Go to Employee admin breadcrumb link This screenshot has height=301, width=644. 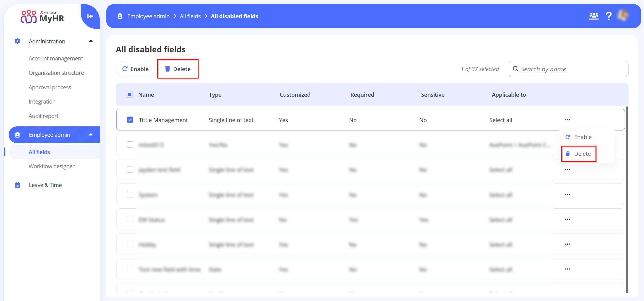pyautogui.click(x=148, y=16)
